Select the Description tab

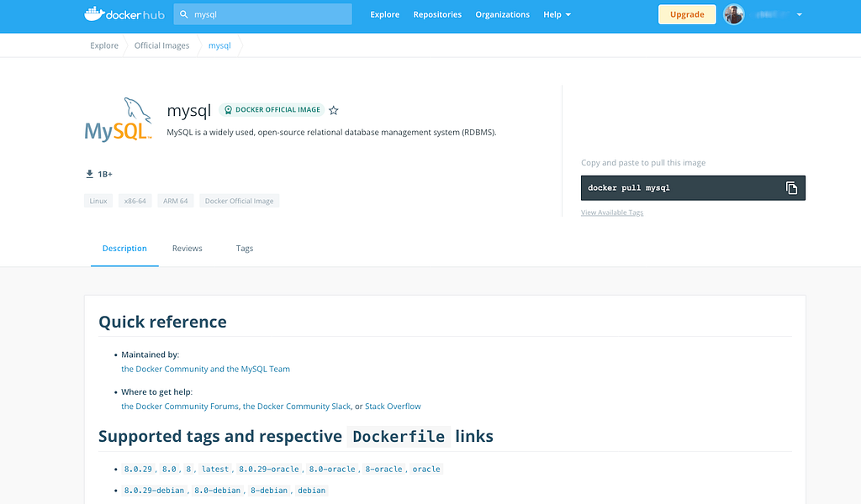[124, 249]
